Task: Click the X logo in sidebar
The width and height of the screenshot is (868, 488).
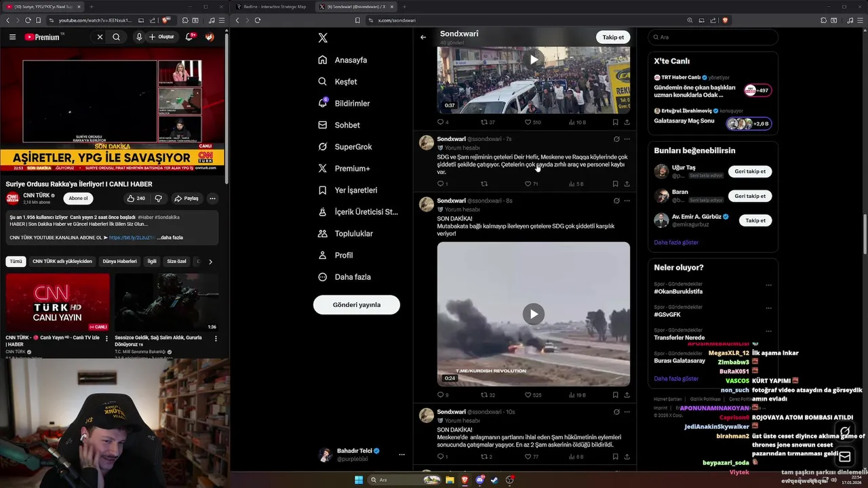Action: (323, 38)
